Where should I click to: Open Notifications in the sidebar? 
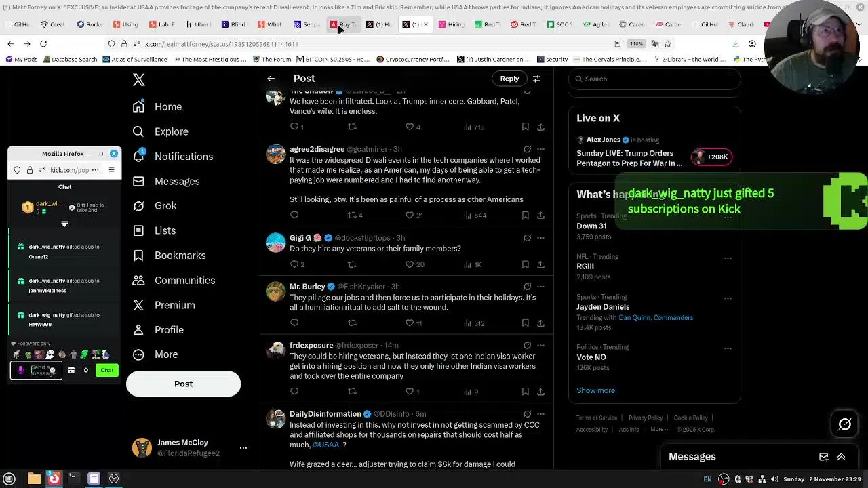coord(172,156)
